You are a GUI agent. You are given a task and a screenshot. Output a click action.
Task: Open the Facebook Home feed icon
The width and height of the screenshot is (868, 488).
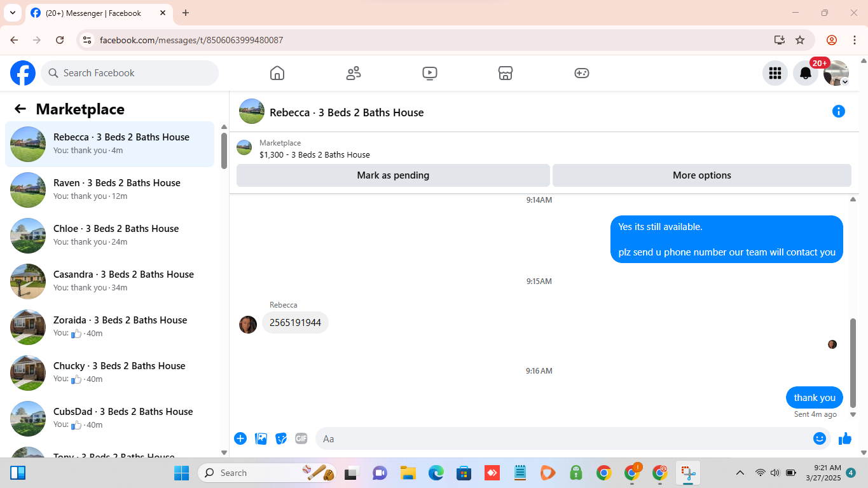pyautogui.click(x=277, y=73)
